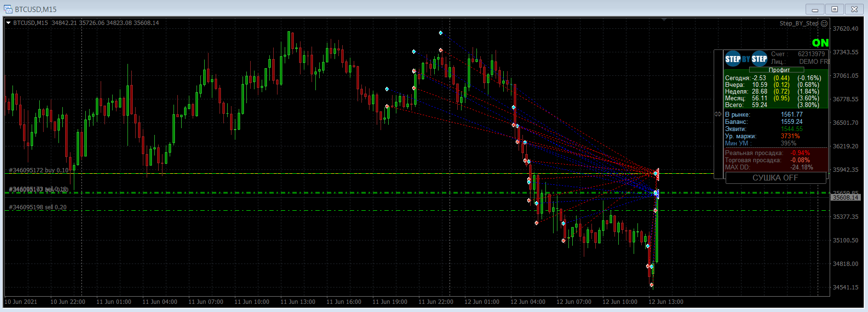Viewport: 868px width, 312px height.
Task: Click the chart icon beside BTCUSD,M15 title
Action: tap(8, 9)
